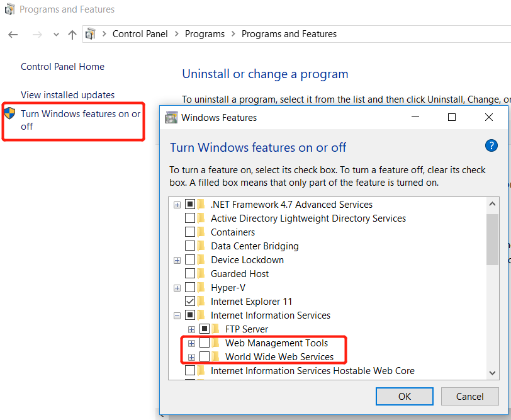Click the Data Center Bridging folder icon
The height and width of the screenshot is (420, 511).
click(x=201, y=246)
